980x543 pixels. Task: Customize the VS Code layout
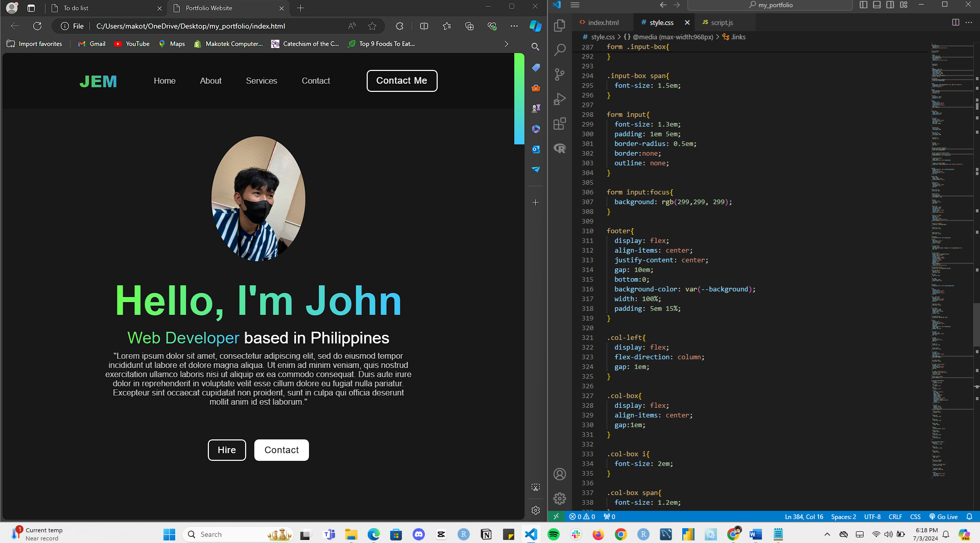(x=904, y=5)
